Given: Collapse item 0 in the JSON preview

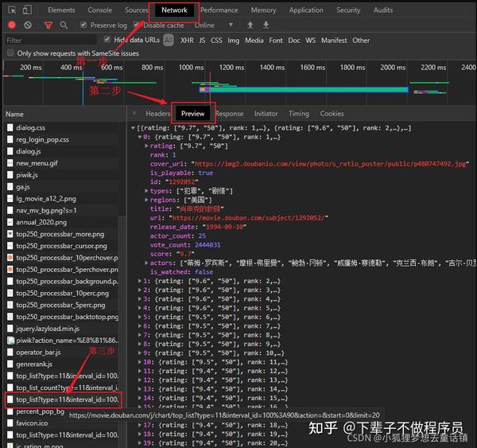Looking at the screenshot, I should pyautogui.click(x=140, y=137).
